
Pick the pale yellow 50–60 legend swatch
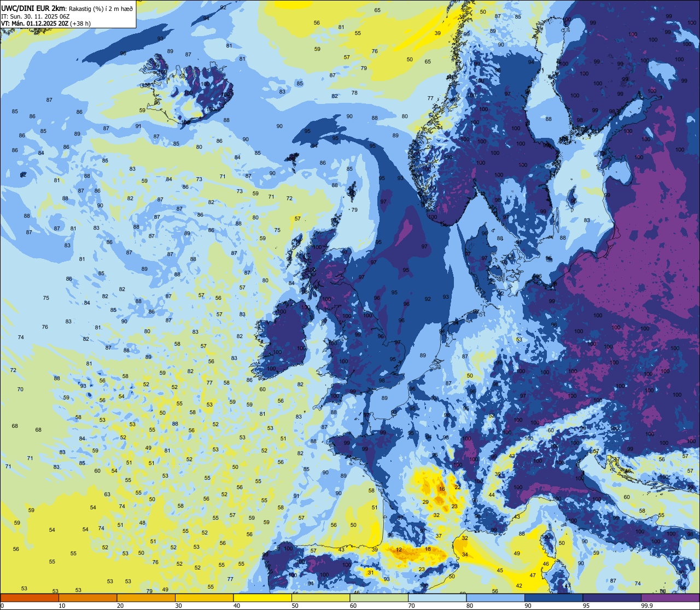[320, 597]
